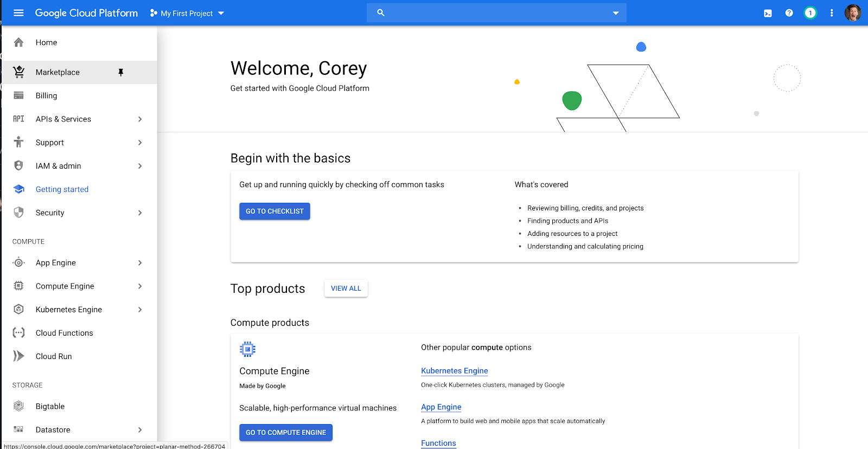The height and width of the screenshot is (449, 868).
Task: Open the My First Project dropdown
Action: 187,13
